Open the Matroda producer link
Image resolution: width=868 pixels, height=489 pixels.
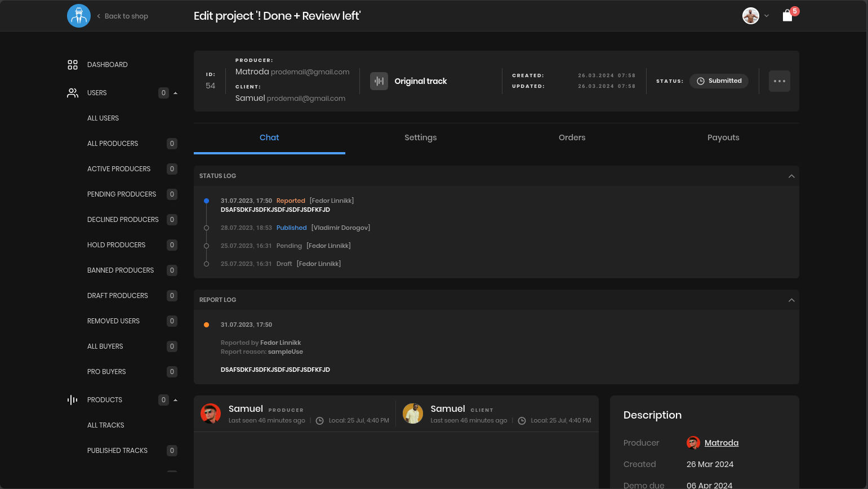(x=722, y=443)
